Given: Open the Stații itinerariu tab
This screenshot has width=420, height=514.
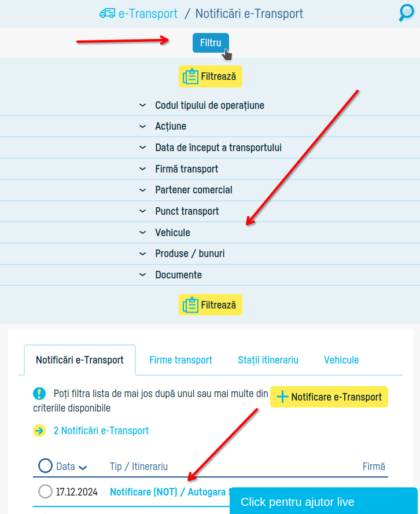Looking at the screenshot, I should (x=268, y=359).
